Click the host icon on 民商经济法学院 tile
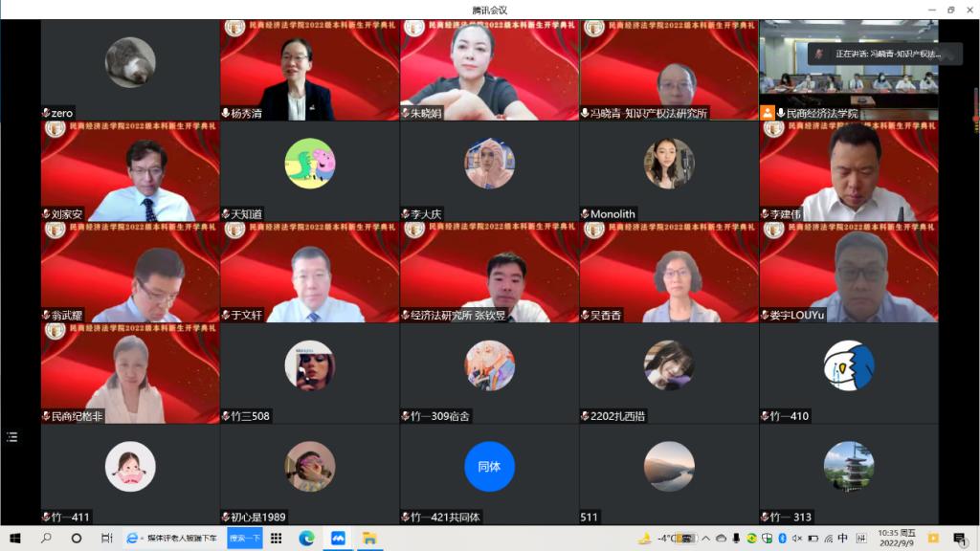Image resolution: width=980 pixels, height=551 pixels. [x=768, y=113]
